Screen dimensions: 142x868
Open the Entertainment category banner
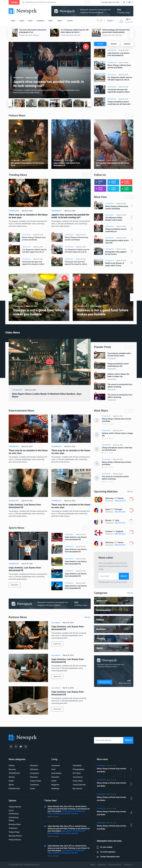(x=113, y=610)
